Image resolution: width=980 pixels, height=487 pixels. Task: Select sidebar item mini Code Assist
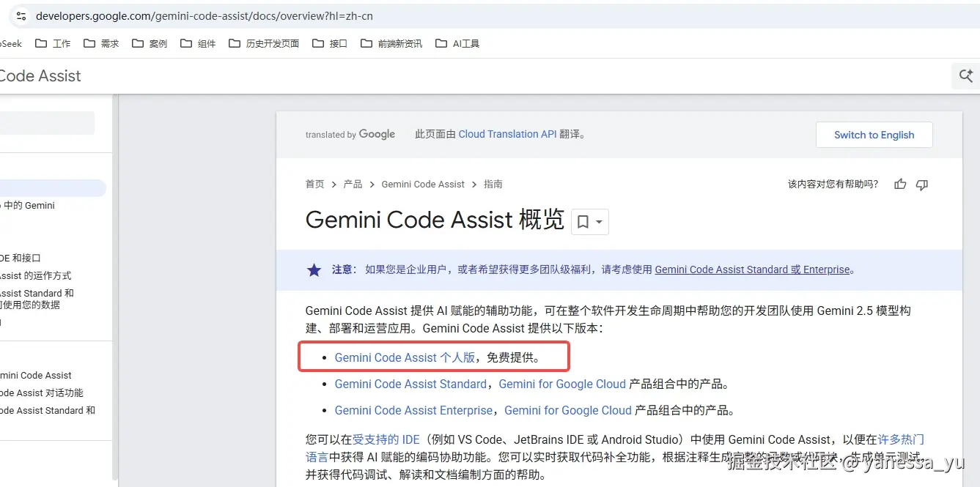36,376
